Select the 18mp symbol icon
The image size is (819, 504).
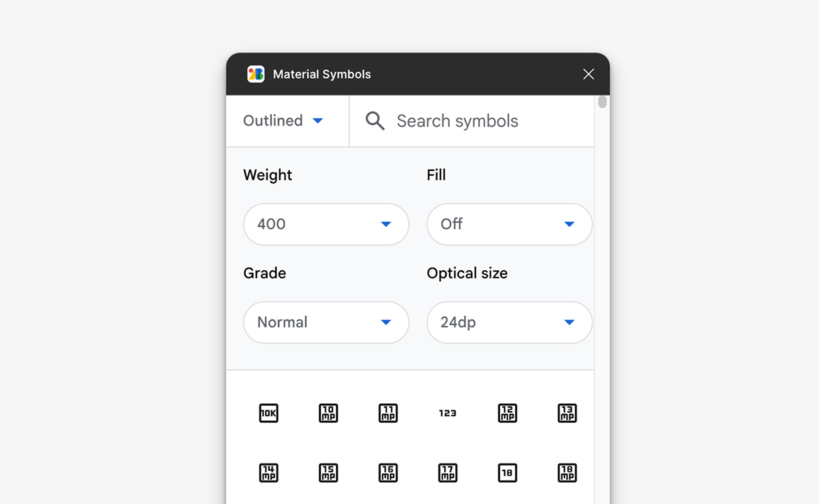[x=567, y=472]
